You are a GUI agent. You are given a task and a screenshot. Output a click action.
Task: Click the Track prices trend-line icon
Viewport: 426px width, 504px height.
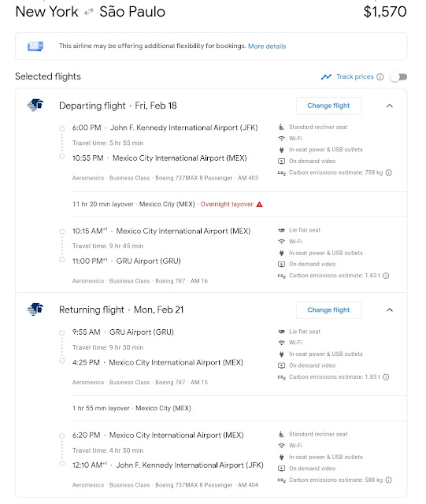coord(326,77)
